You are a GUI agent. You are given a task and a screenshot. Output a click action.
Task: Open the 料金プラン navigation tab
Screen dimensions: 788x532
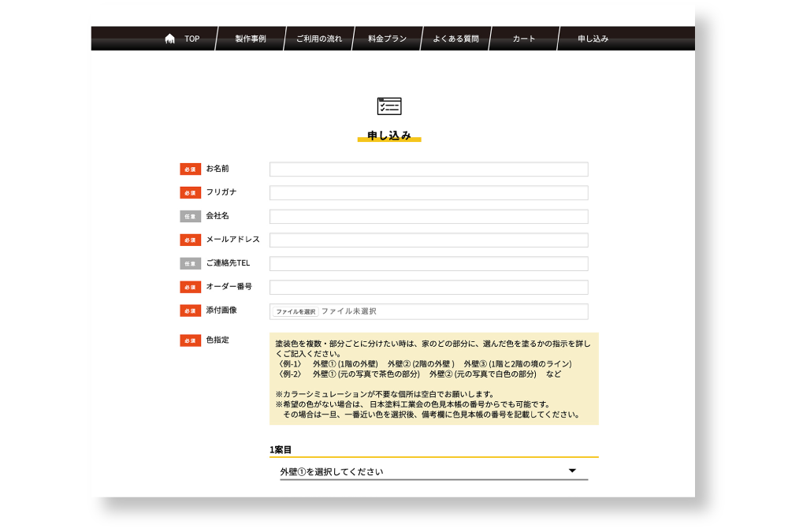[x=387, y=39]
